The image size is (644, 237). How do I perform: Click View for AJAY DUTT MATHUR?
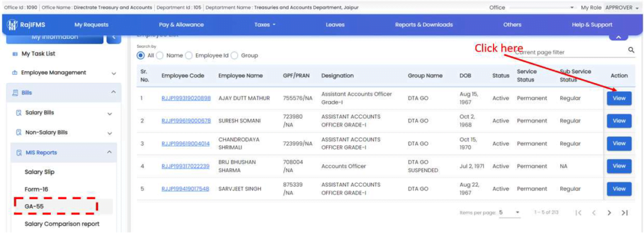pos(619,98)
